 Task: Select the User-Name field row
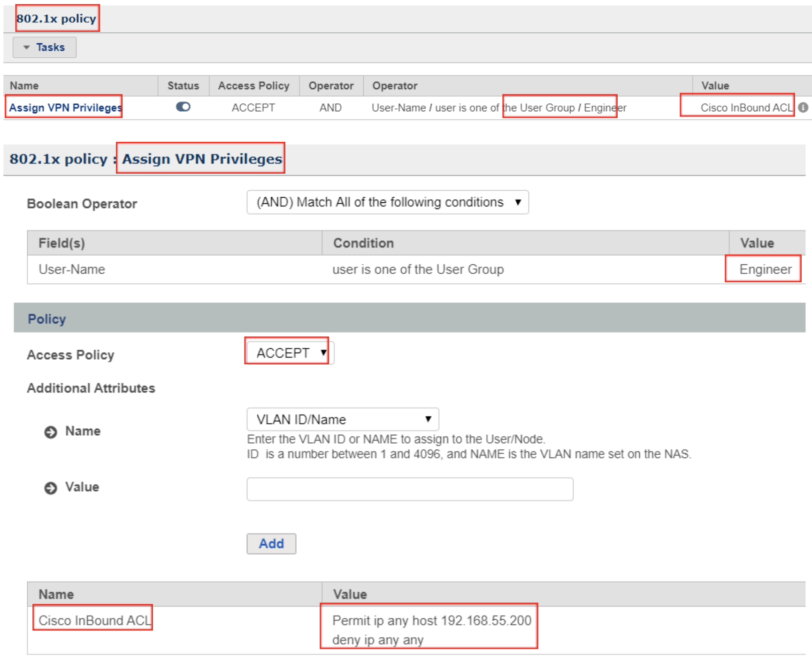pos(72,269)
